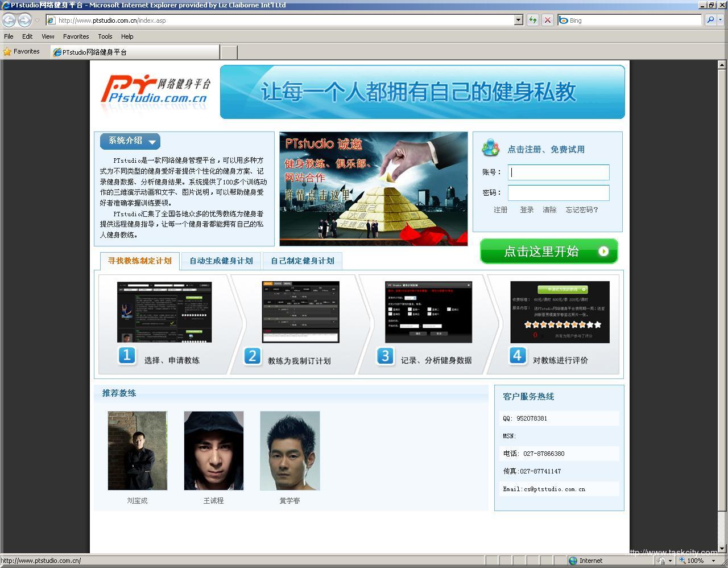
Task: Select the 寻找教练制定计划 tab
Action: [x=140, y=261]
